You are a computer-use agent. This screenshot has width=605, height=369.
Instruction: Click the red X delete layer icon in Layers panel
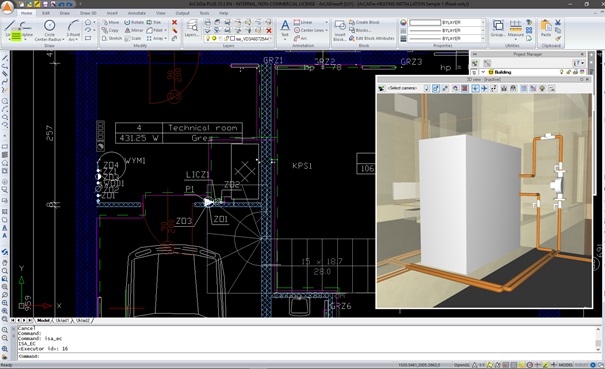[x=269, y=30]
